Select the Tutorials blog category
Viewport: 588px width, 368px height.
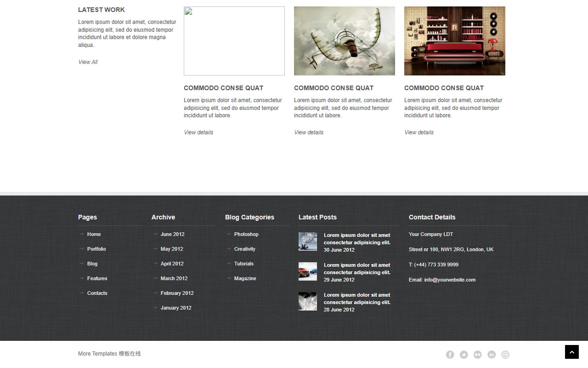pos(244,264)
